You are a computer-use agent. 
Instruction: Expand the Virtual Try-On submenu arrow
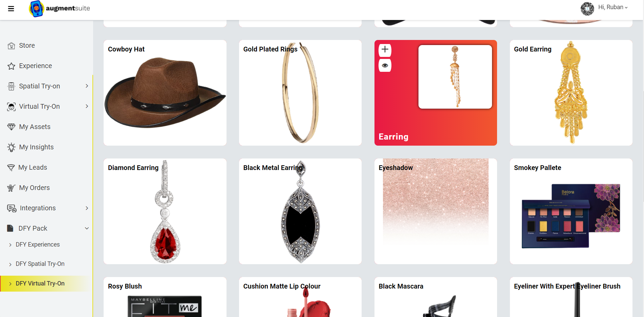87,106
